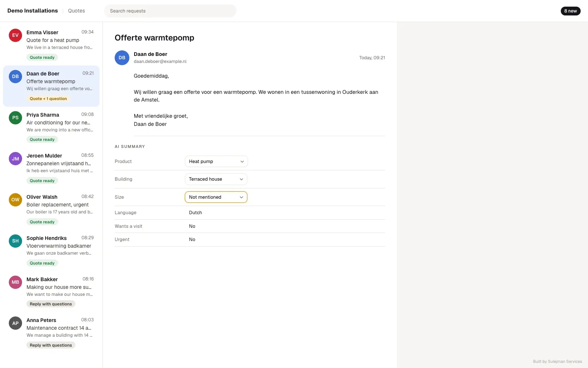Open Oliver Walsh's boiler replacement request
This screenshot has width=588, height=368.
51,209
